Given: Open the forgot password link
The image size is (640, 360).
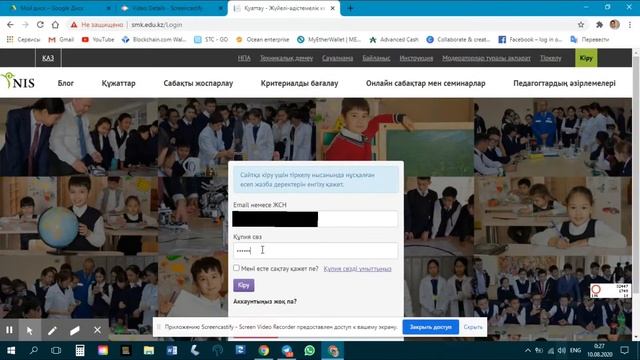Looking at the screenshot, I should click(357, 269).
